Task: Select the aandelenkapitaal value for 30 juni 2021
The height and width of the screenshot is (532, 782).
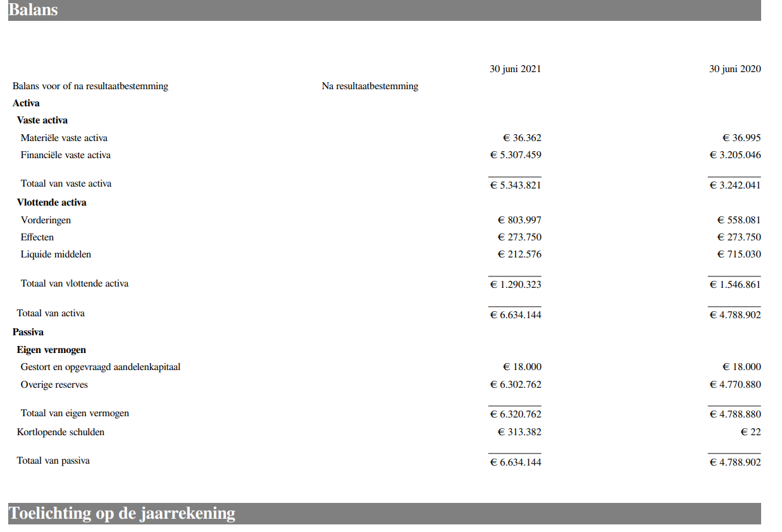Action: tap(522, 367)
